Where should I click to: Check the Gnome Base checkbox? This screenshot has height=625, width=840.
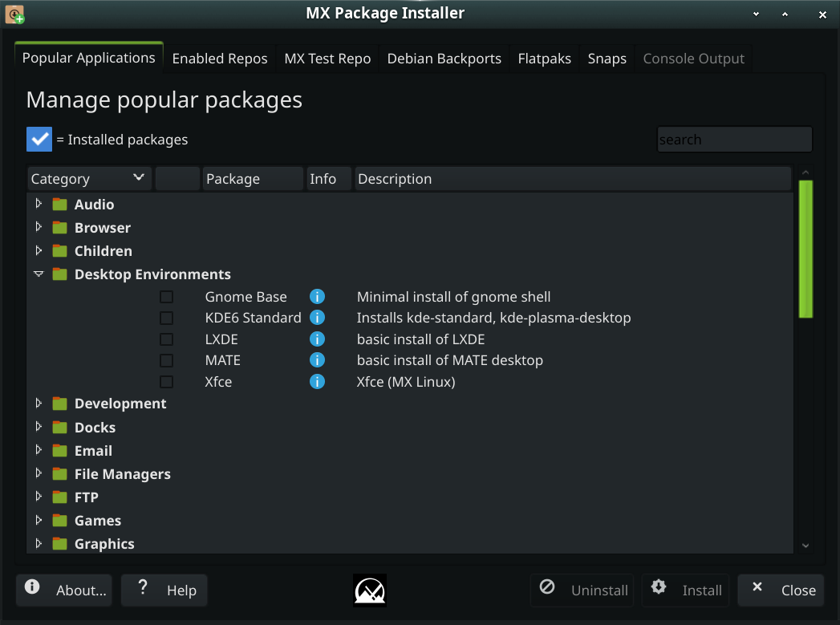pyautogui.click(x=167, y=297)
